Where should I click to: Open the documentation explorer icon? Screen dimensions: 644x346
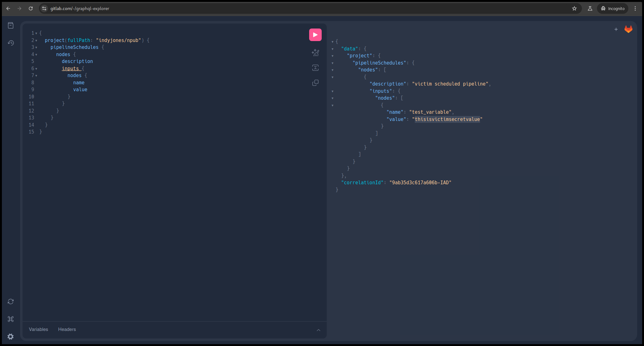[x=11, y=25]
